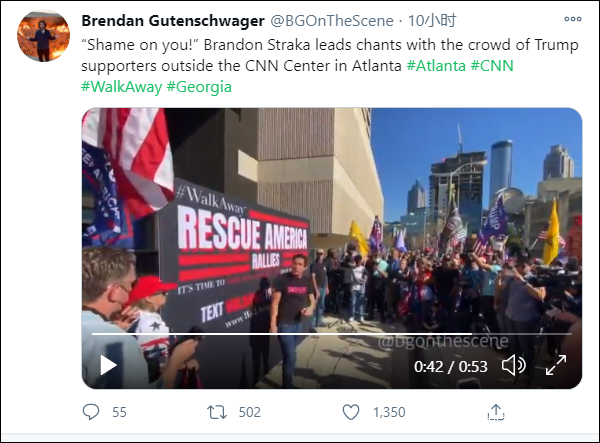Play the tweet video
This screenshot has height=443, width=600.
(x=108, y=365)
